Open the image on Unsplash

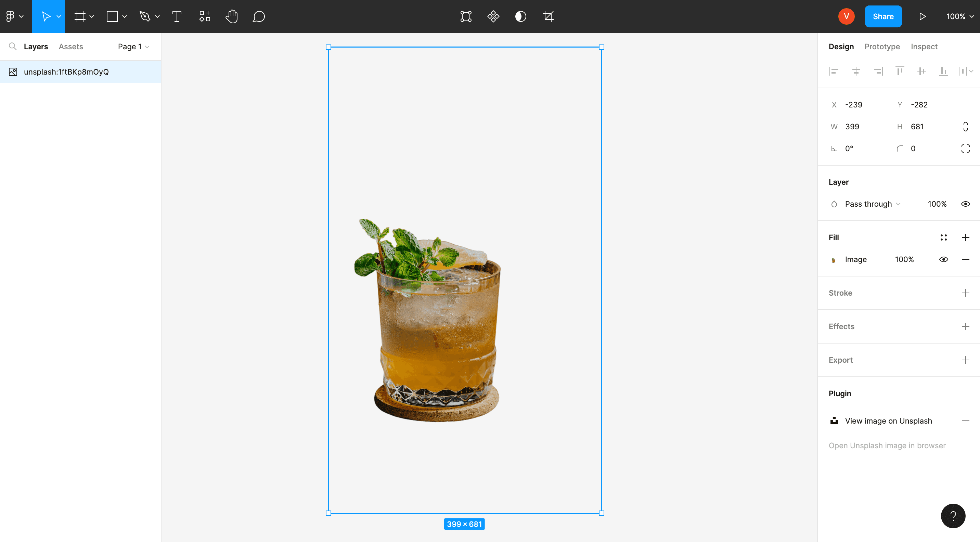[x=888, y=421]
